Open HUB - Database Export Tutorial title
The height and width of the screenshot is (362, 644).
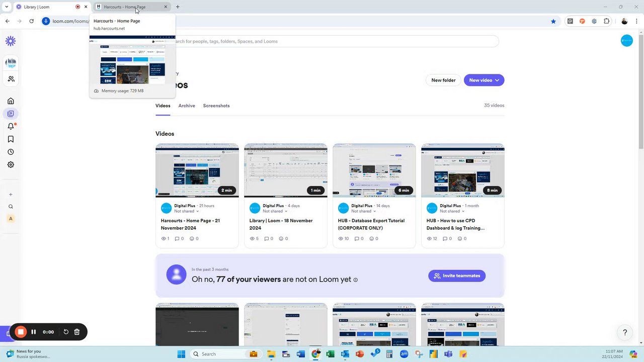click(371, 224)
